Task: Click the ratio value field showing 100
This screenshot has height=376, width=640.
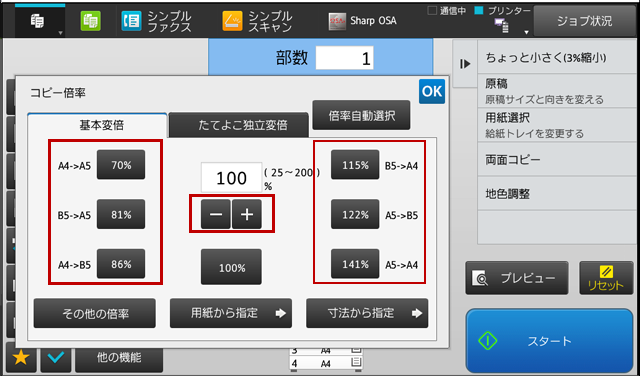Action: pyautogui.click(x=231, y=178)
